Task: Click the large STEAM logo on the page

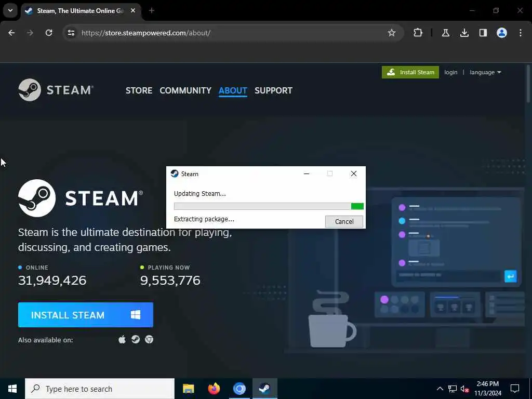Action: click(x=81, y=198)
